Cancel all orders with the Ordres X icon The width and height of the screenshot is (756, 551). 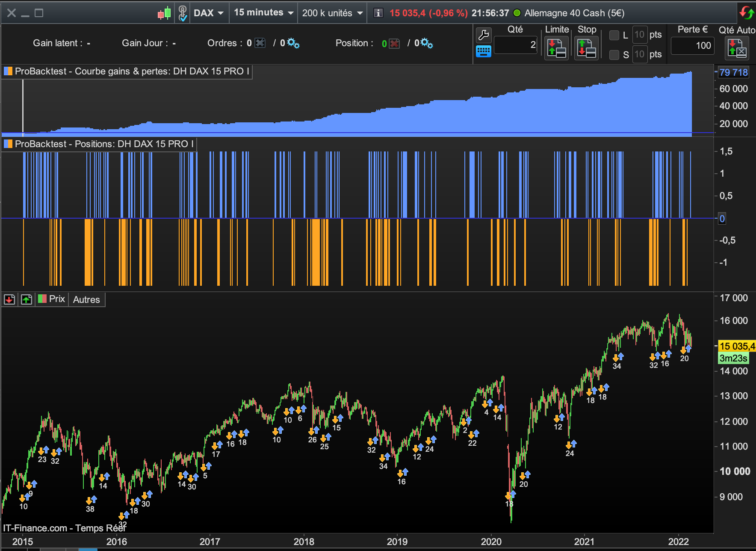(260, 43)
